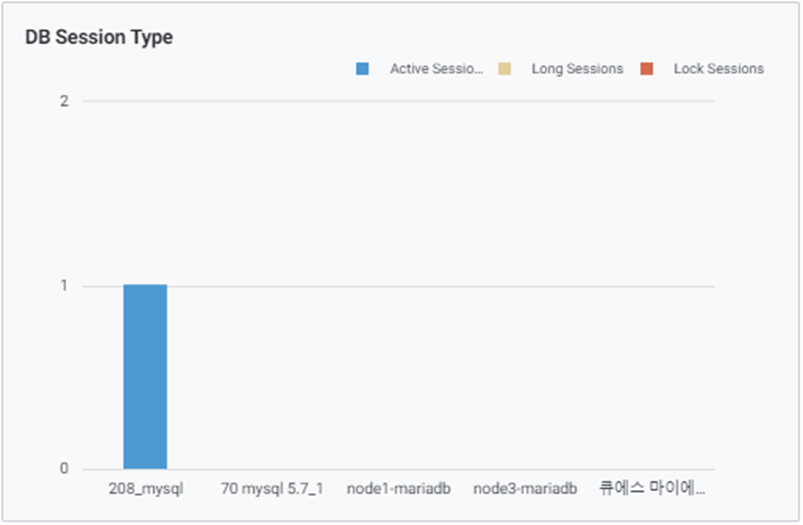Select the 70 mysql 5.7_1 axis label
The width and height of the screenshot is (803, 525).
(x=272, y=489)
